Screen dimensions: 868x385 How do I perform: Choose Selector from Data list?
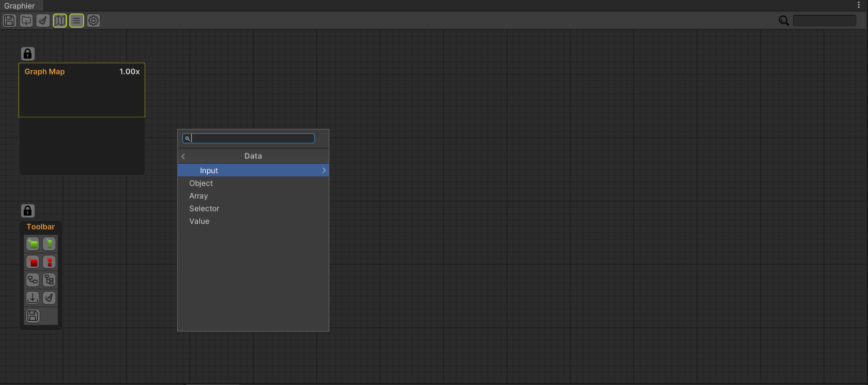coord(253,209)
